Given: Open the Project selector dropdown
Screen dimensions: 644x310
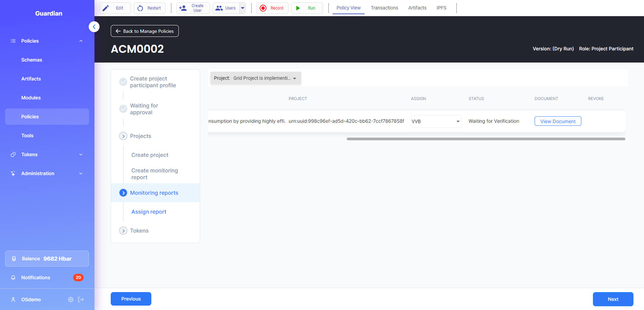Looking at the screenshot, I should tap(255, 78).
